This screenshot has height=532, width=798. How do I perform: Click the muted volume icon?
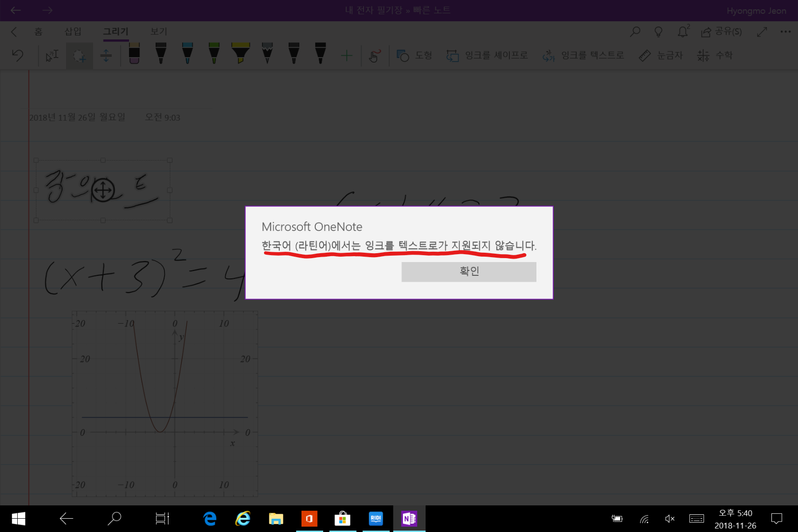pyautogui.click(x=670, y=519)
